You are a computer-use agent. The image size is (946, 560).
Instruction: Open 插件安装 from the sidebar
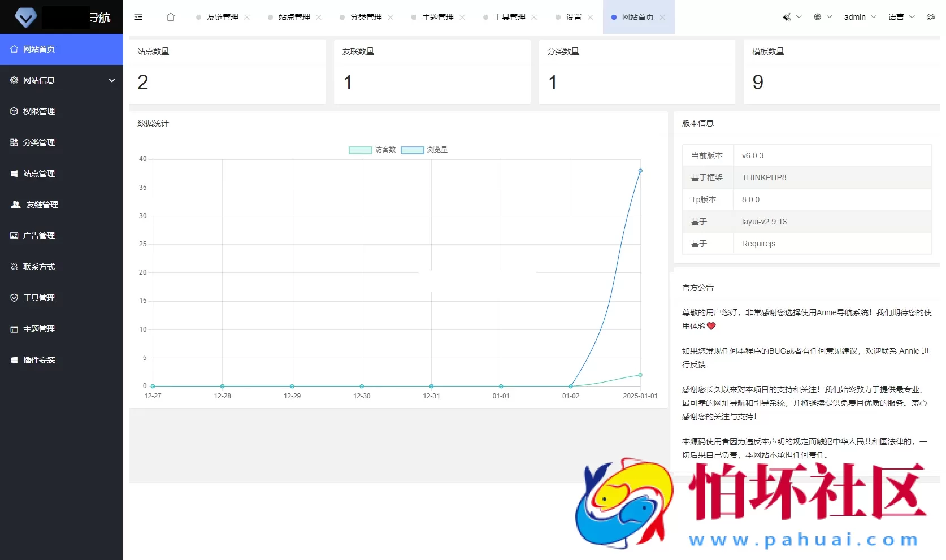click(39, 360)
